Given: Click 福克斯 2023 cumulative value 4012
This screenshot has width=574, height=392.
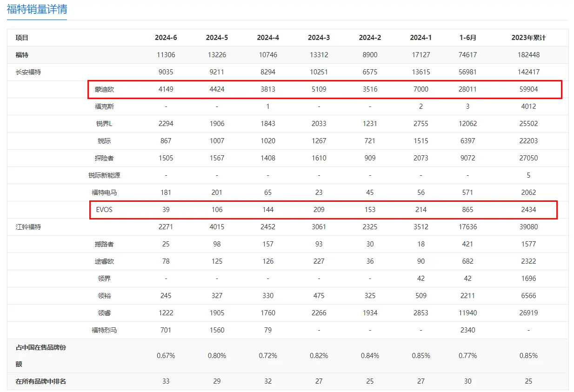Looking at the screenshot, I should click(x=528, y=106).
